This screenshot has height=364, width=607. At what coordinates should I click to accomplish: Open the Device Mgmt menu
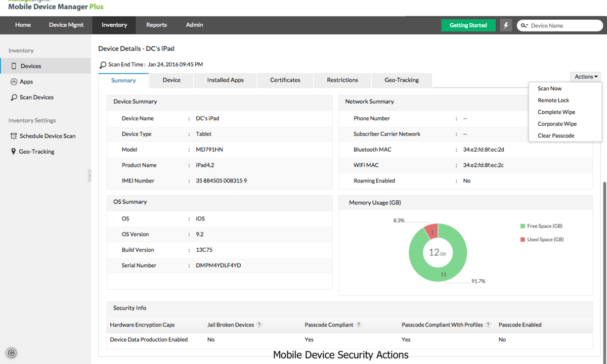(x=66, y=25)
